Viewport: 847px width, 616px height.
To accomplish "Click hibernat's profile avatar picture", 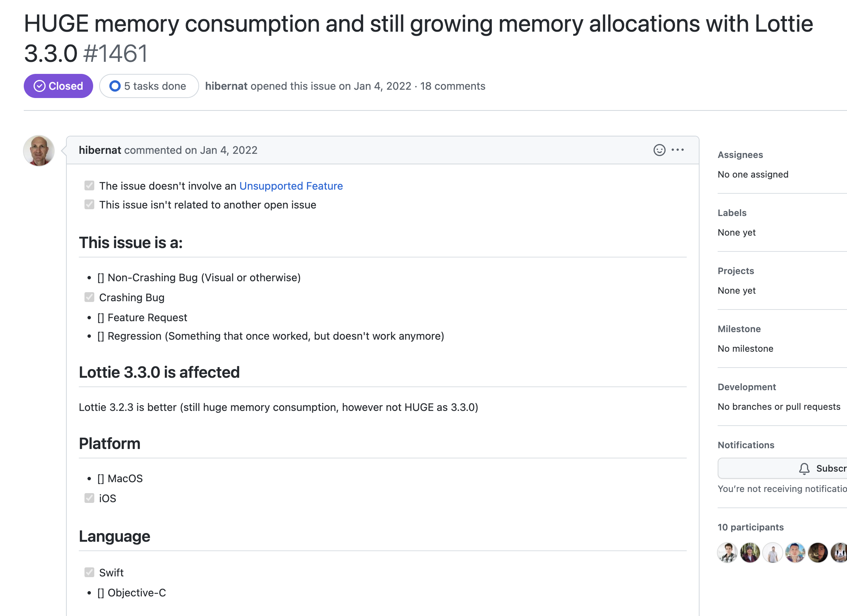I will coord(39,151).
